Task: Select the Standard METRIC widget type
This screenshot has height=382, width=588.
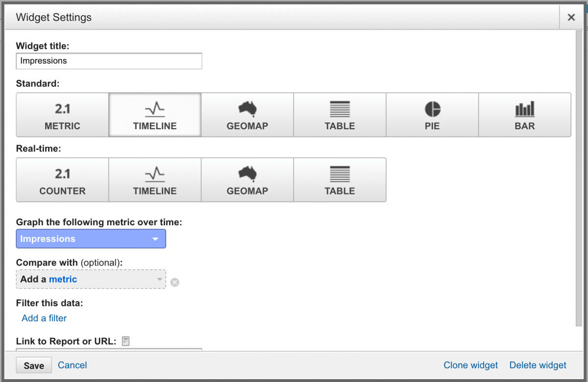Action: tap(62, 115)
